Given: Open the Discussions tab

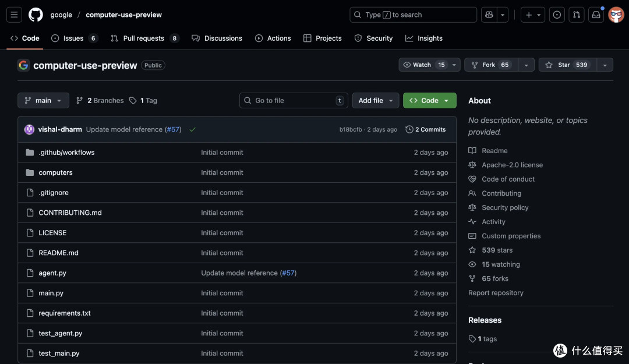Looking at the screenshot, I should tap(217, 38).
